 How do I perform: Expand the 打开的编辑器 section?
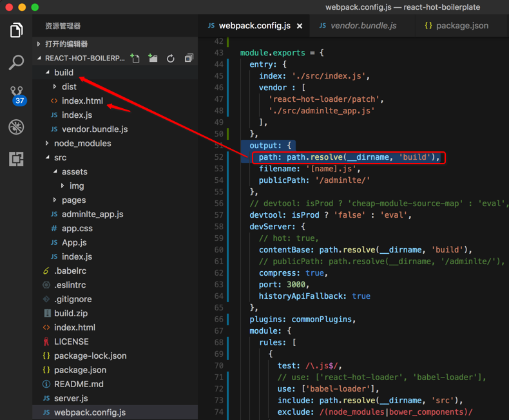point(66,44)
